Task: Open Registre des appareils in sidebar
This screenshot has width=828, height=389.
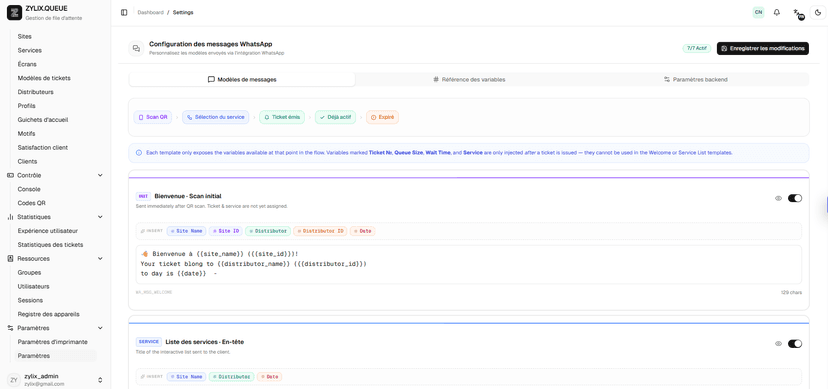Action: [49, 314]
